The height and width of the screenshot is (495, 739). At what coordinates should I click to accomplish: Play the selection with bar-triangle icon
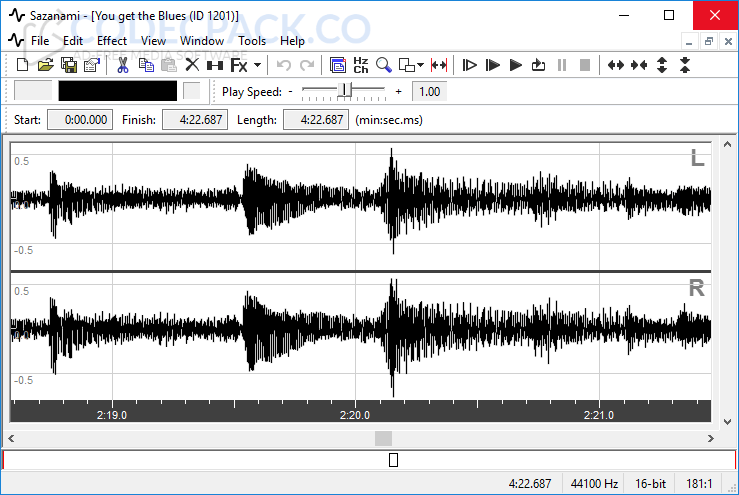(x=493, y=65)
